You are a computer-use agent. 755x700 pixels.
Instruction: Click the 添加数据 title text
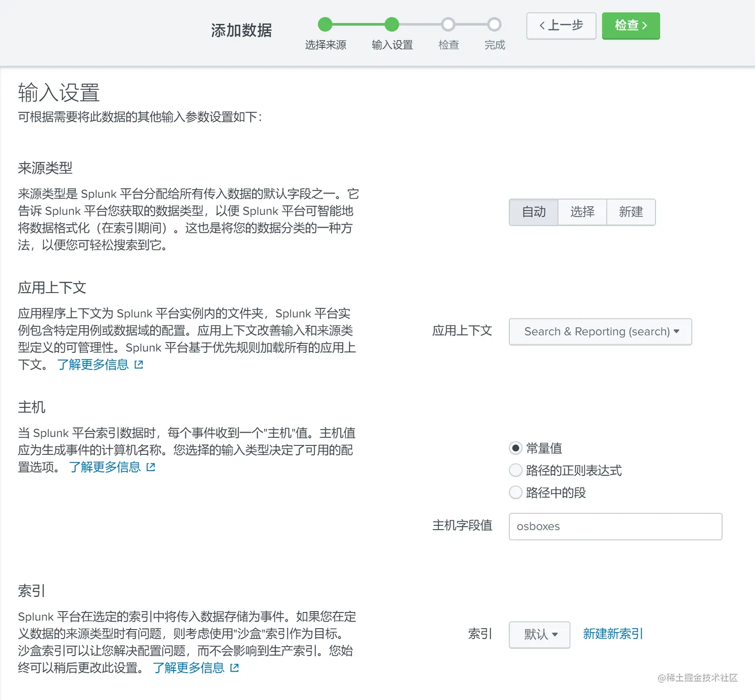click(x=242, y=30)
